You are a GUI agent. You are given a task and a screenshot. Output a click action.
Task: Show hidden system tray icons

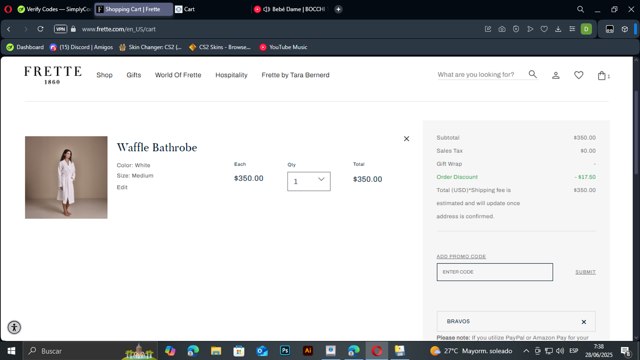coord(526,351)
